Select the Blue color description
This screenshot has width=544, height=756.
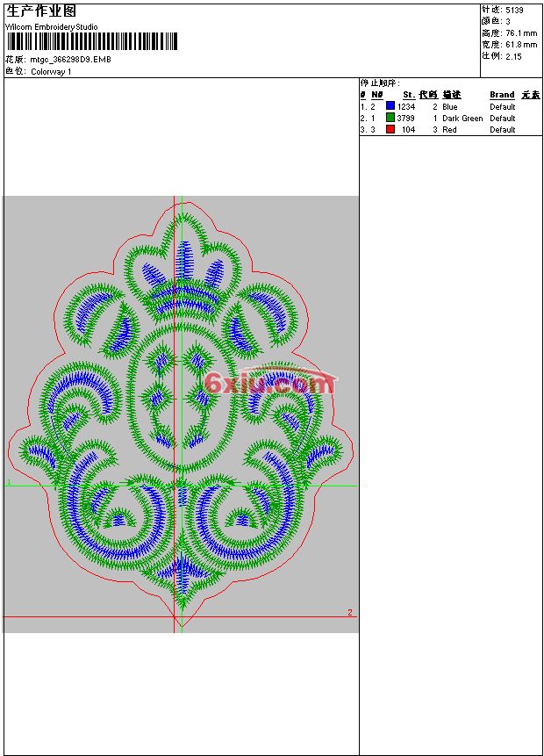click(x=449, y=106)
